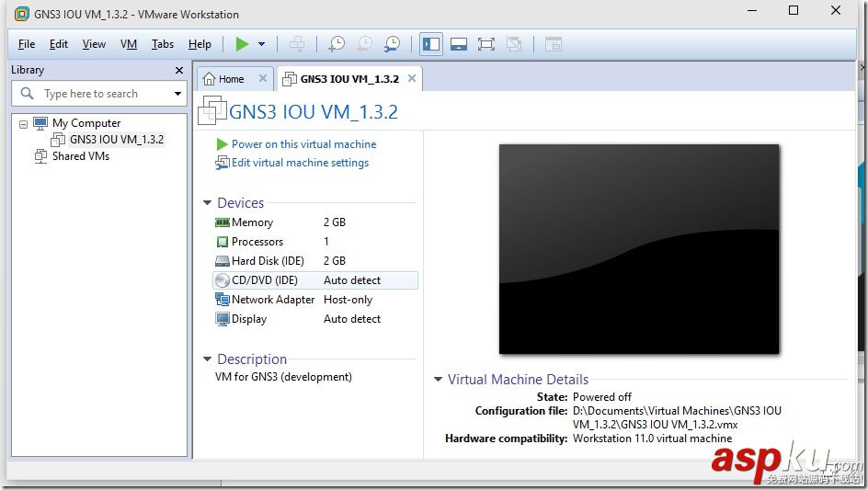Open the View menu
Viewport: 868px width, 490px height.
(94, 44)
